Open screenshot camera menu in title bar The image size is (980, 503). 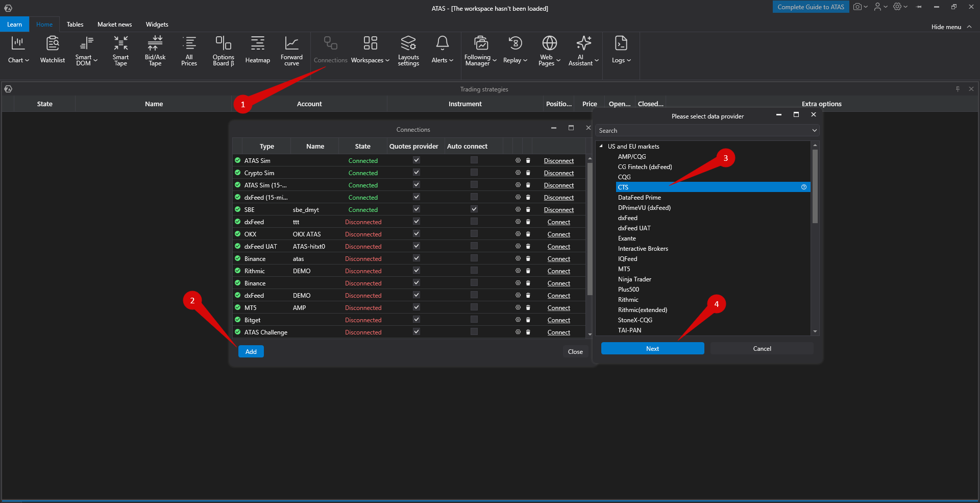pos(861,7)
